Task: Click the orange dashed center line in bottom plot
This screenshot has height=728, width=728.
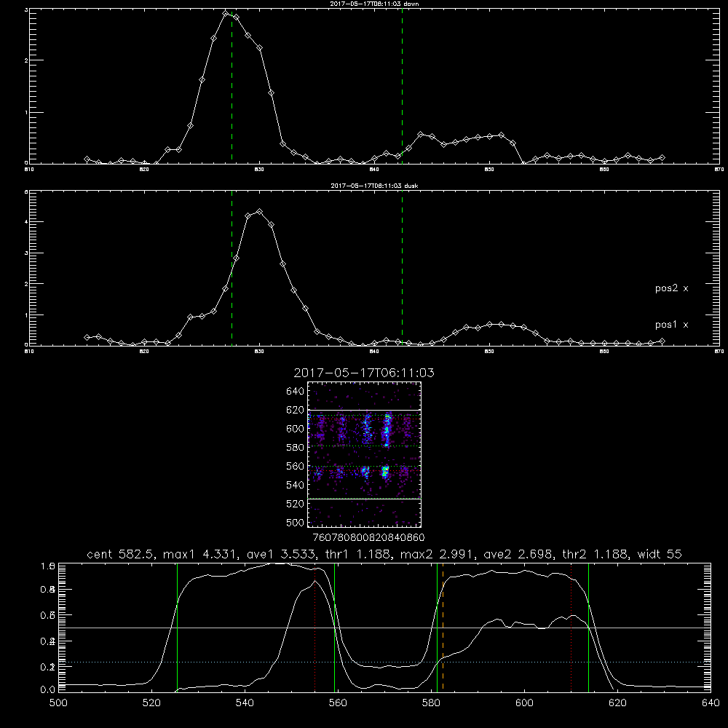Action: (x=443, y=627)
